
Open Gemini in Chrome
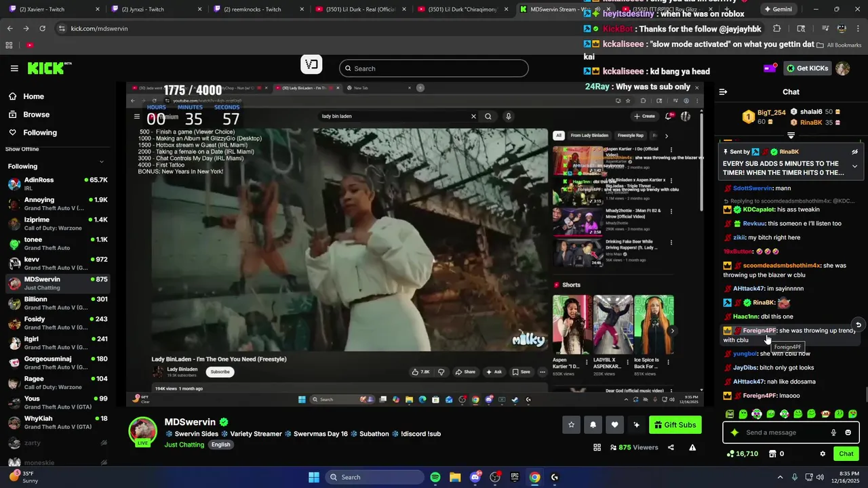778,9
